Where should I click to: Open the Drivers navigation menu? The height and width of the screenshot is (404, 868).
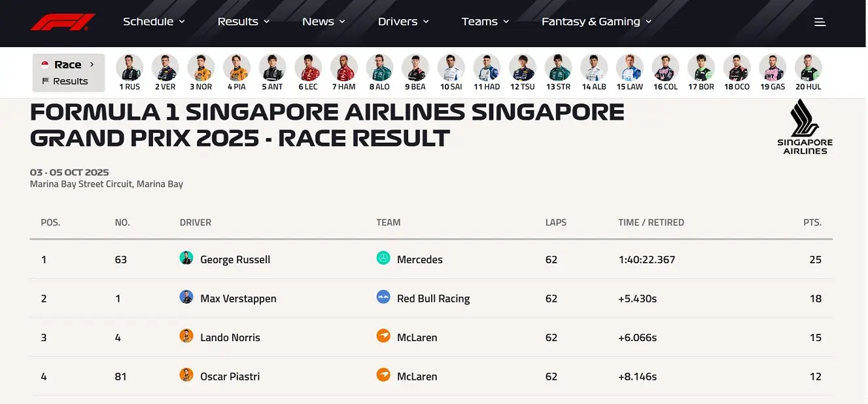pyautogui.click(x=403, y=22)
